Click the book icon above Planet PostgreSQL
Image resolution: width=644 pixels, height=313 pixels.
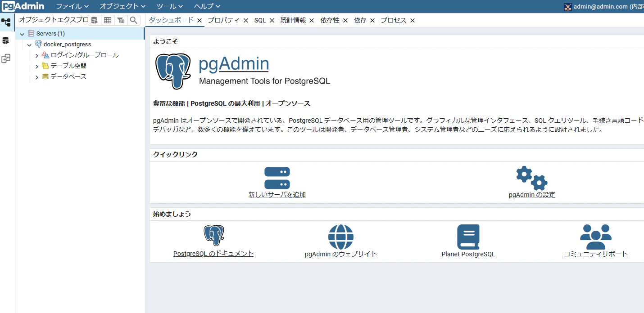468,237
